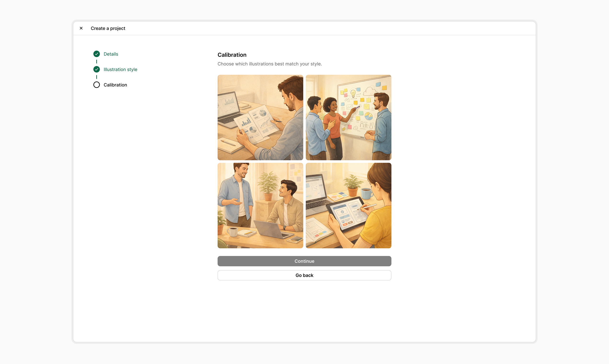Click the connector line above Calibration step

point(97,77)
